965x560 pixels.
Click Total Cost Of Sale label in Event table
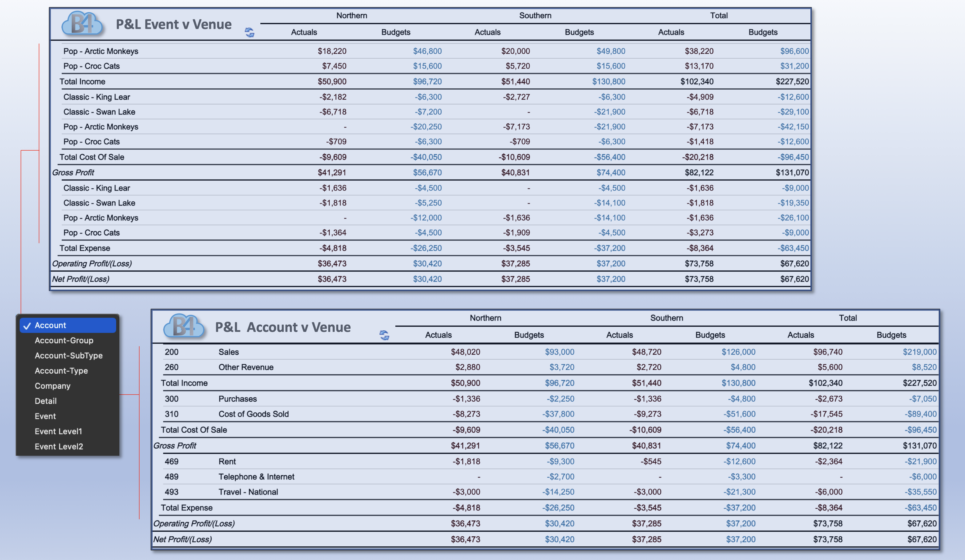click(91, 157)
